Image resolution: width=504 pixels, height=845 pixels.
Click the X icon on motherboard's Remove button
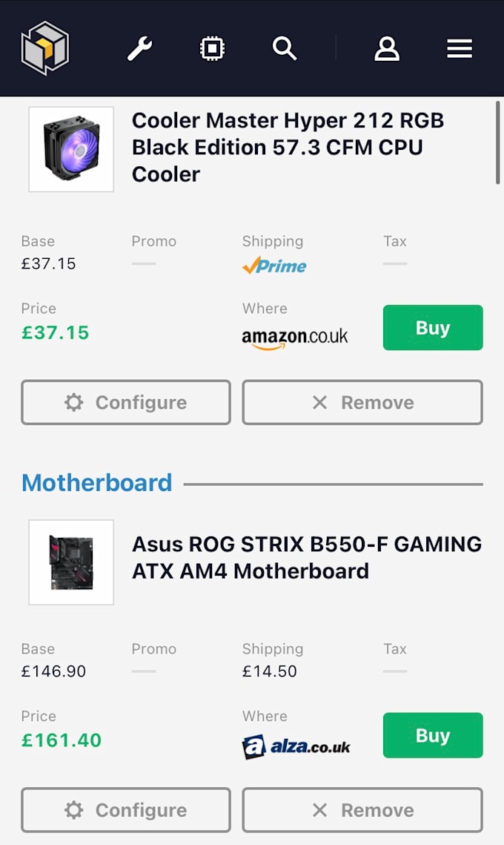point(319,810)
